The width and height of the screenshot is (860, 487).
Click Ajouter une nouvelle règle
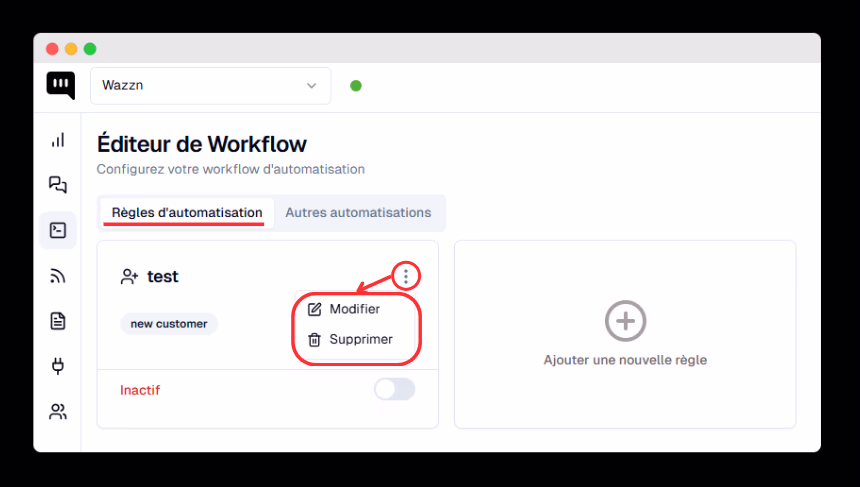[x=625, y=360]
